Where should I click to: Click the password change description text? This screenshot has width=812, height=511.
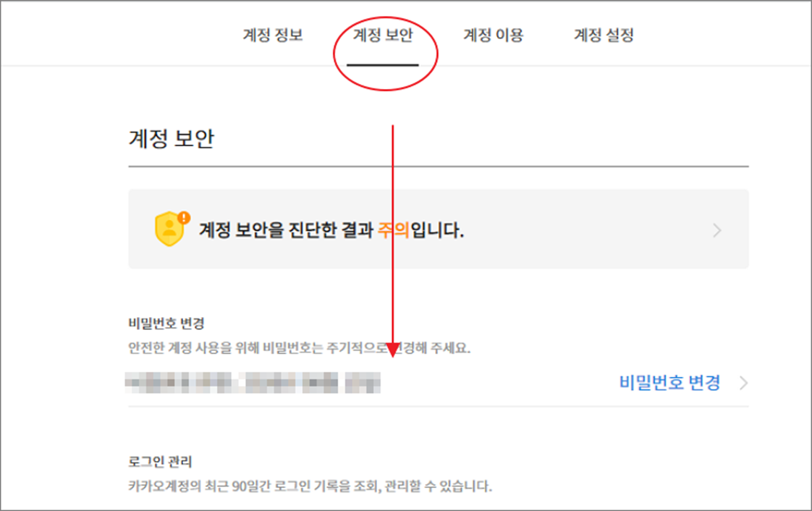click(299, 348)
